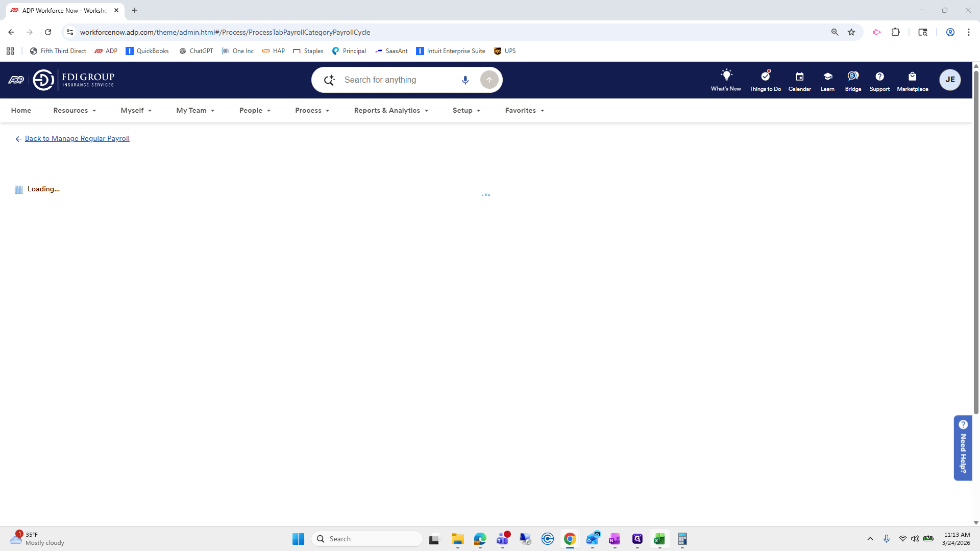Go to the Home tab
The image size is (980, 551).
[x=21, y=110]
